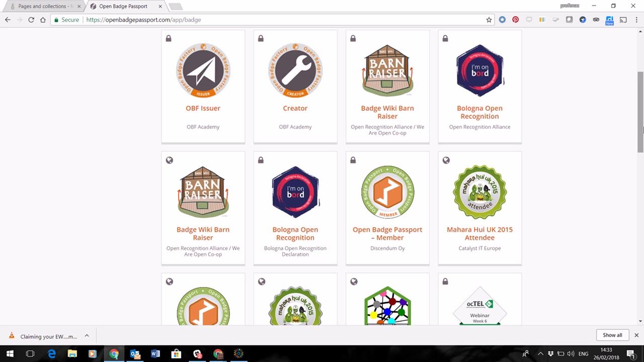
Task: Click the 'Show all' downloads button
Action: pyautogui.click(x=612, y=335)
